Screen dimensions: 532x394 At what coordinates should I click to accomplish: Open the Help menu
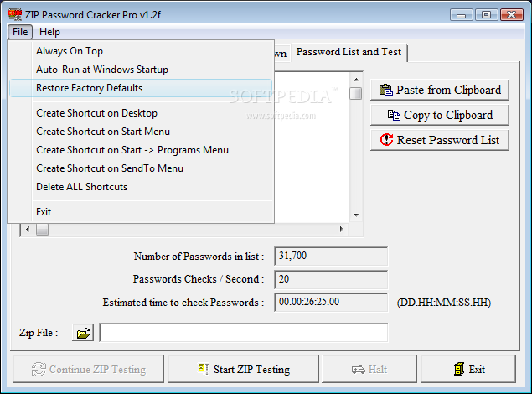[49, 32]
